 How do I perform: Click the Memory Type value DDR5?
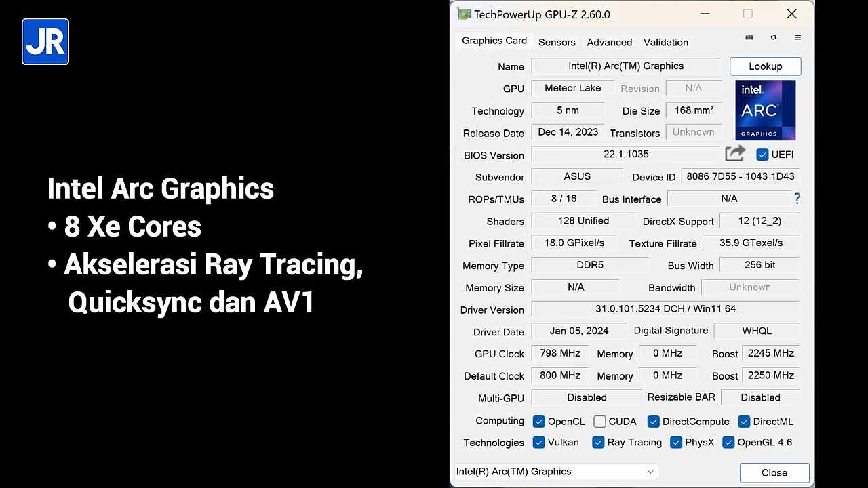[590, 265]
